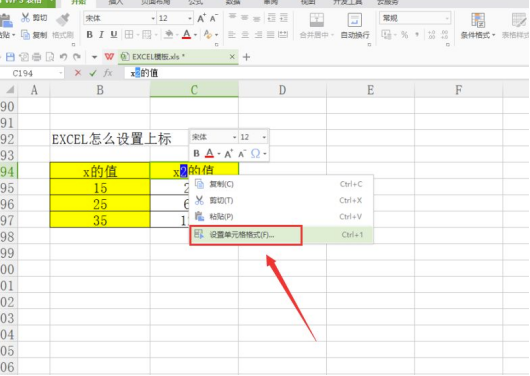Viewport: 530px width, 376px height.
Task: Click the red font color button in ribbon
Action: click(x=186, y=34)
